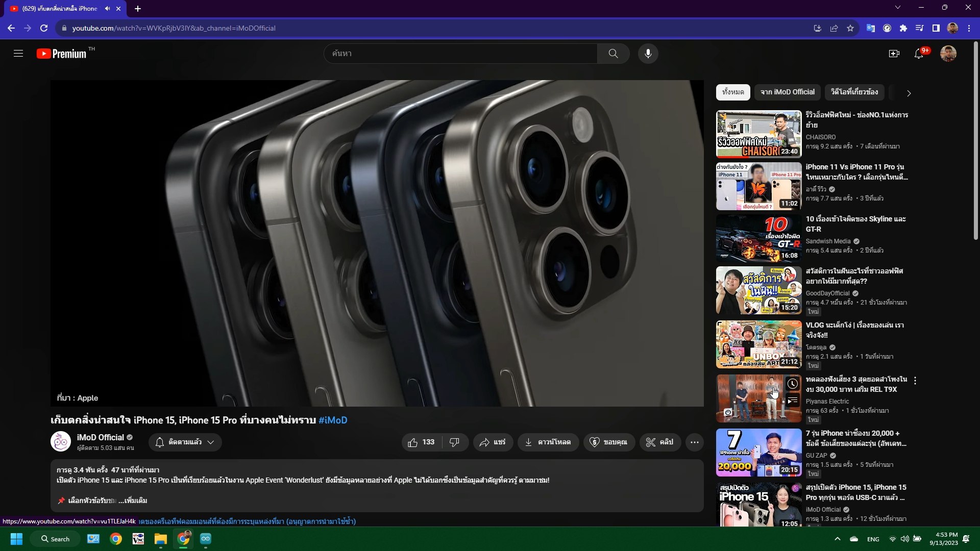Open the Windows Start menu
The width and height of the screenshot is (980, 551).
16,539
